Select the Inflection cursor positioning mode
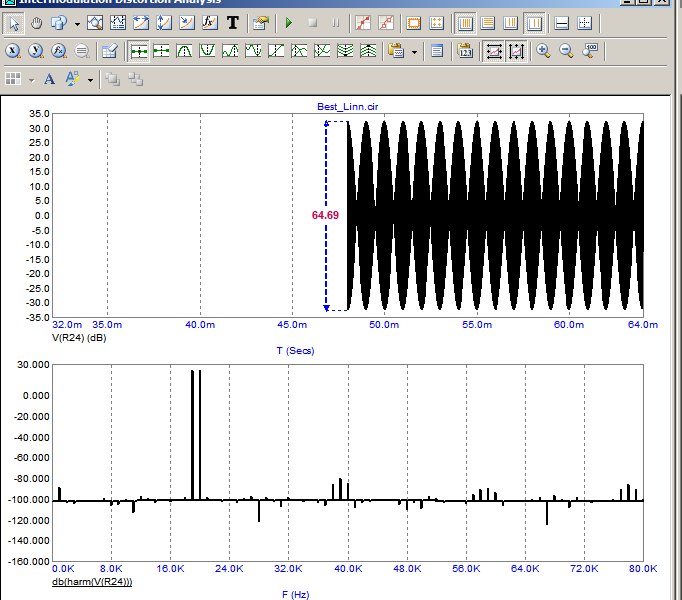The image size is (682, 600). 276,51
